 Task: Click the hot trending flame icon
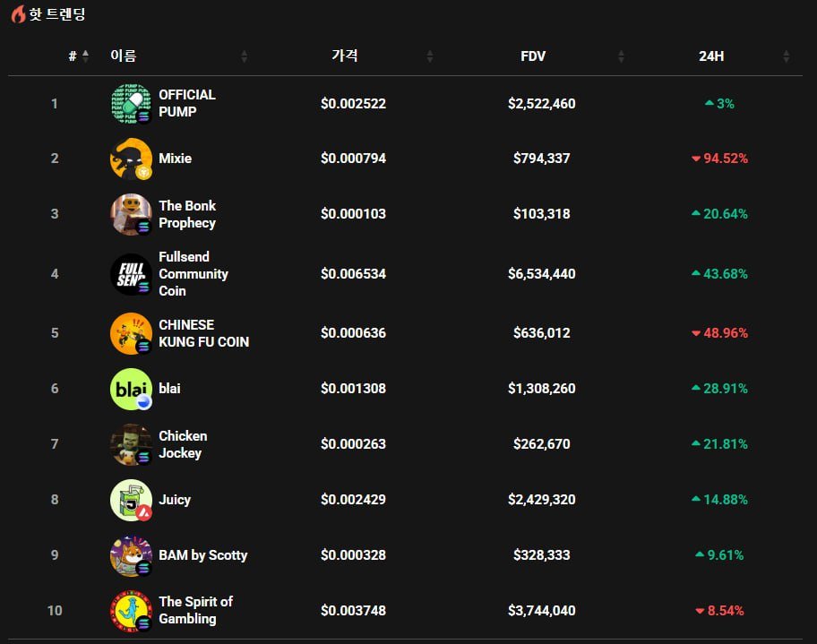(x=18, y=14)
